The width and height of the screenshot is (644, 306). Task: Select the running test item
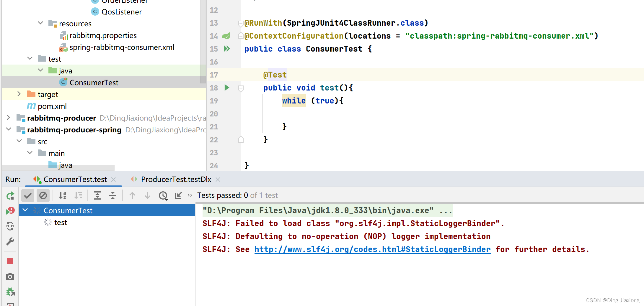pyautogui.click(x=61, y=223)
